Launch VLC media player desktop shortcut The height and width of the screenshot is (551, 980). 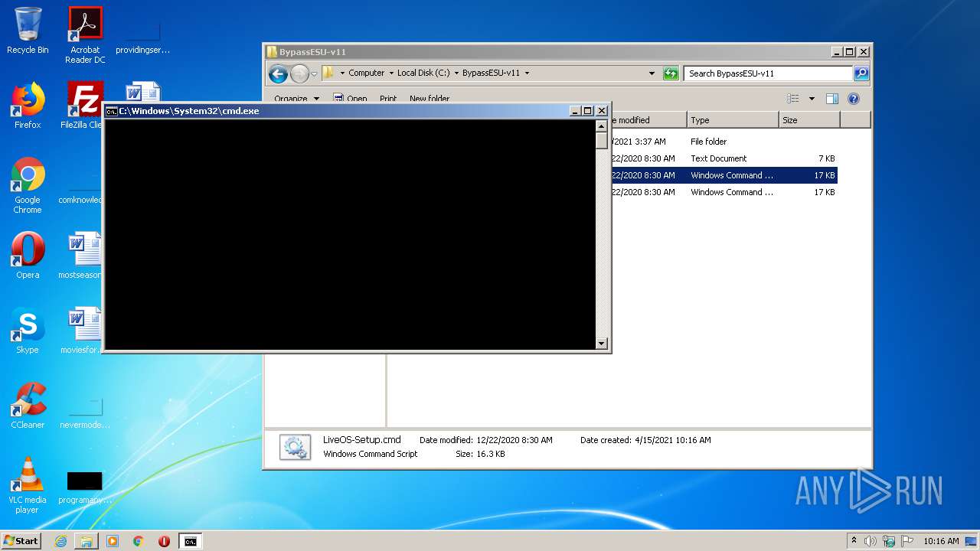tap(28, 485)
